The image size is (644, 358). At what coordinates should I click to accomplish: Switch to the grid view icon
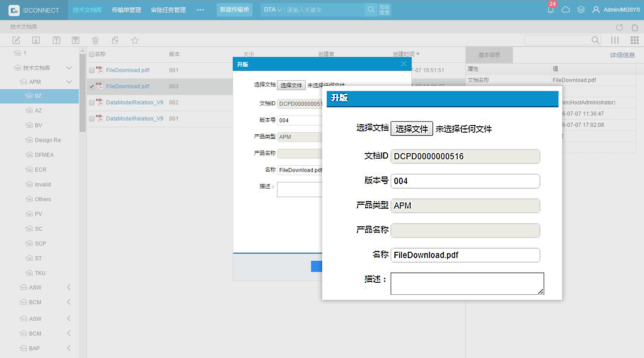click(x=635, y=40)
